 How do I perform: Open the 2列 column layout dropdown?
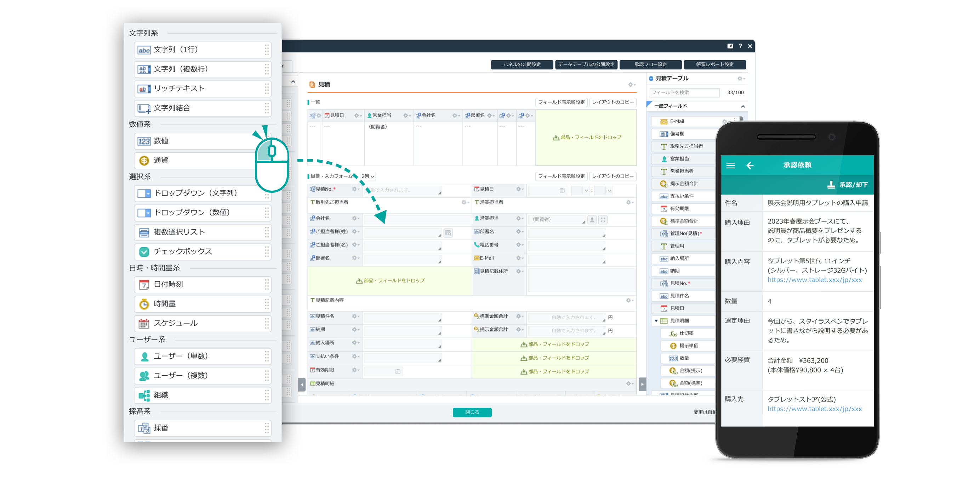367,176
